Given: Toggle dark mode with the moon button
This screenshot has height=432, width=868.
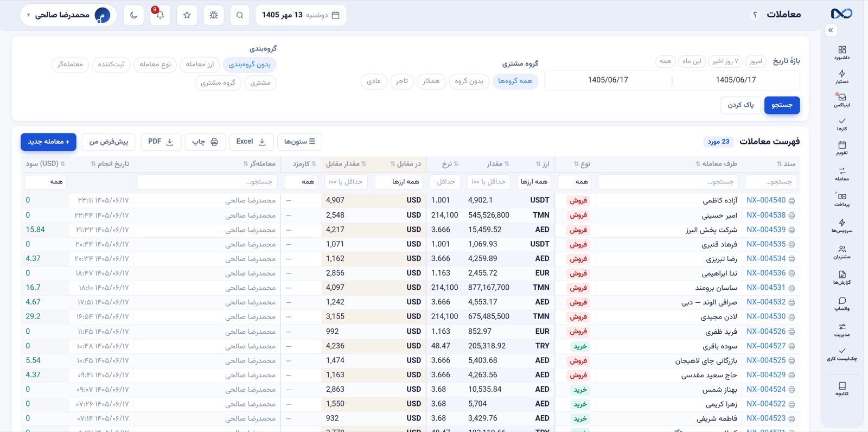Looking at the screenshot, I should [133, 15].
